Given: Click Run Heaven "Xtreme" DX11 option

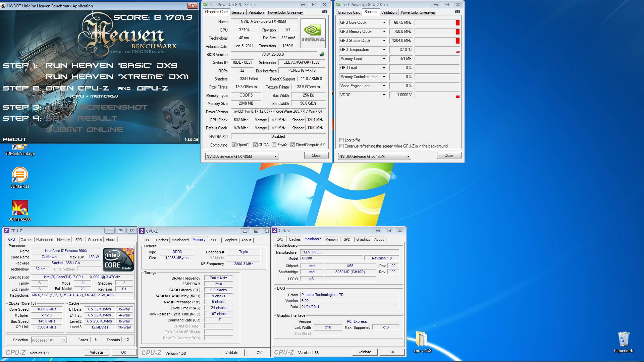Looking at the screenshot, I should coord(117,77).
